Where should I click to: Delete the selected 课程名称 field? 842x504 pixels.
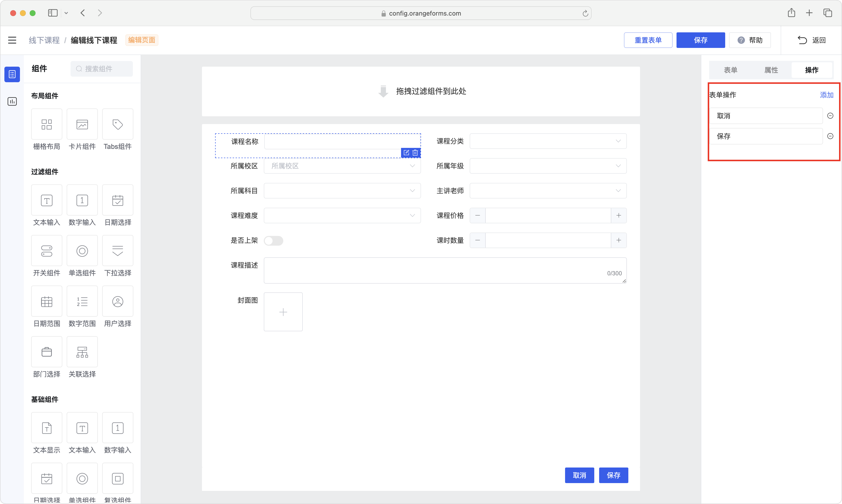point(415,153)
